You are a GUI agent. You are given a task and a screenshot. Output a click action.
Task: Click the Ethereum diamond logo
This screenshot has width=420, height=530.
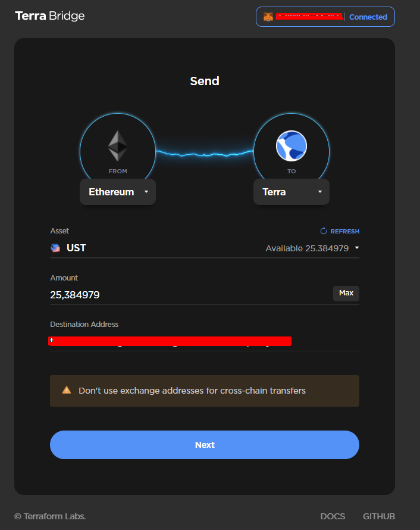pos(117,146)
